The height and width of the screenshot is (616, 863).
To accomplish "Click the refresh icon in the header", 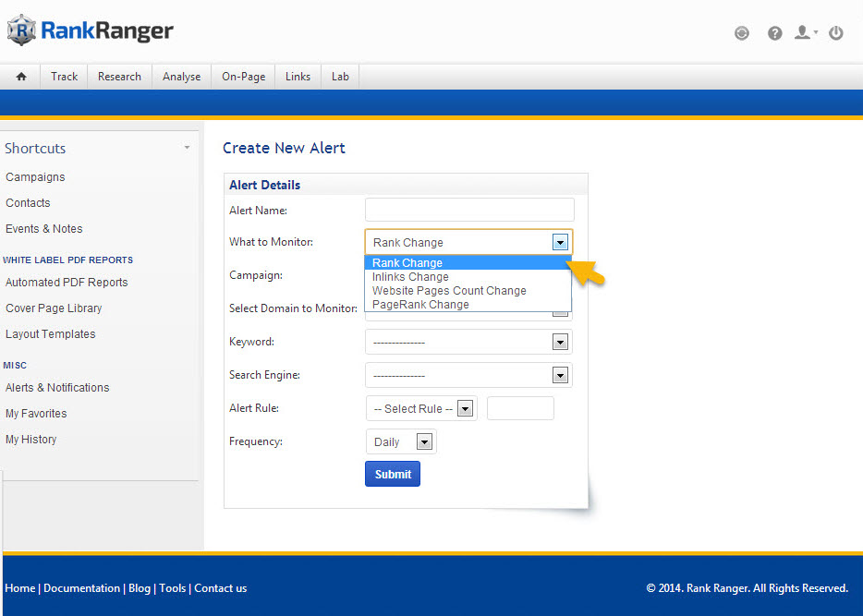I will (x=741, y=33).
